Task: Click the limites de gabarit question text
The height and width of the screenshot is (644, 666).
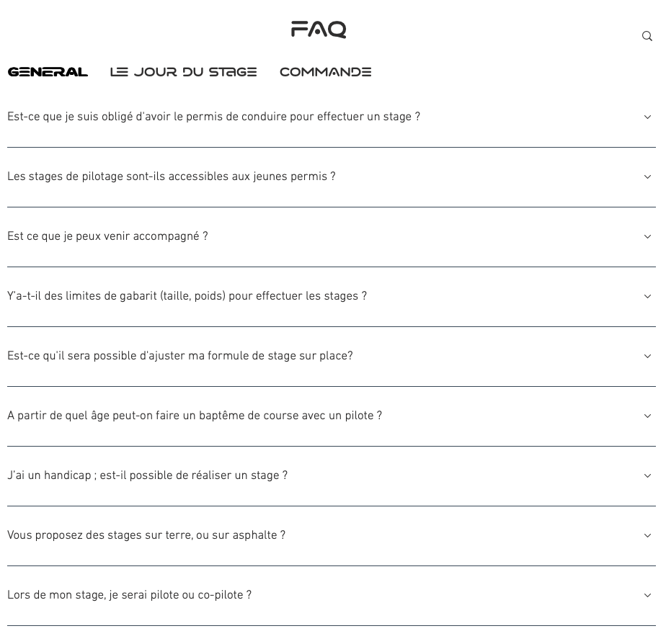Action: pyautogui.click(x=187, y=297)
